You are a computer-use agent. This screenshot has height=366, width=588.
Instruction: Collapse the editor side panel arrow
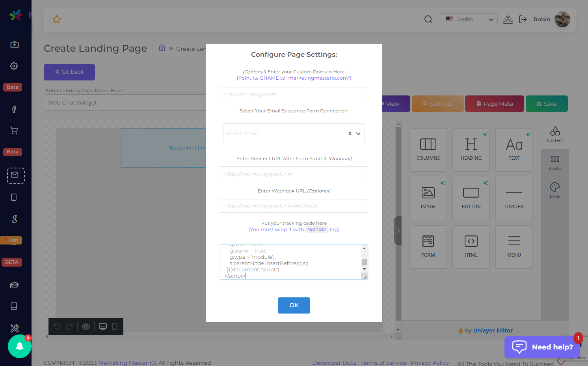[398, 230]
